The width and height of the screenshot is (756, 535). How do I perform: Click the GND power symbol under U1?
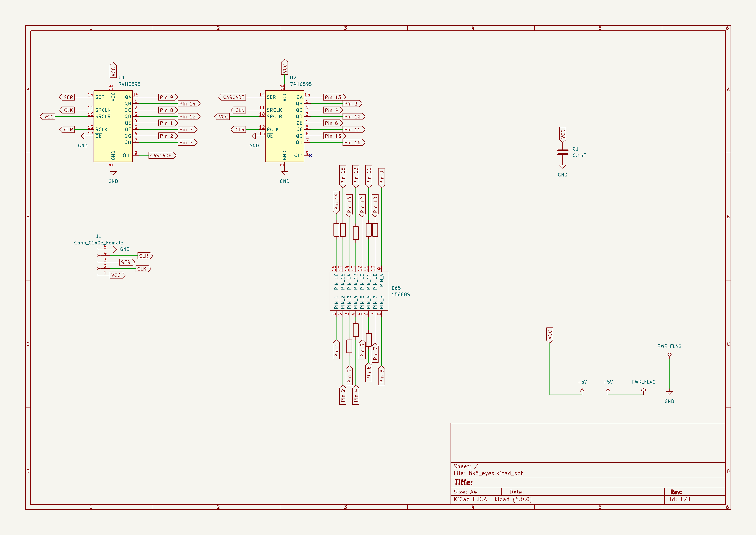113,173
